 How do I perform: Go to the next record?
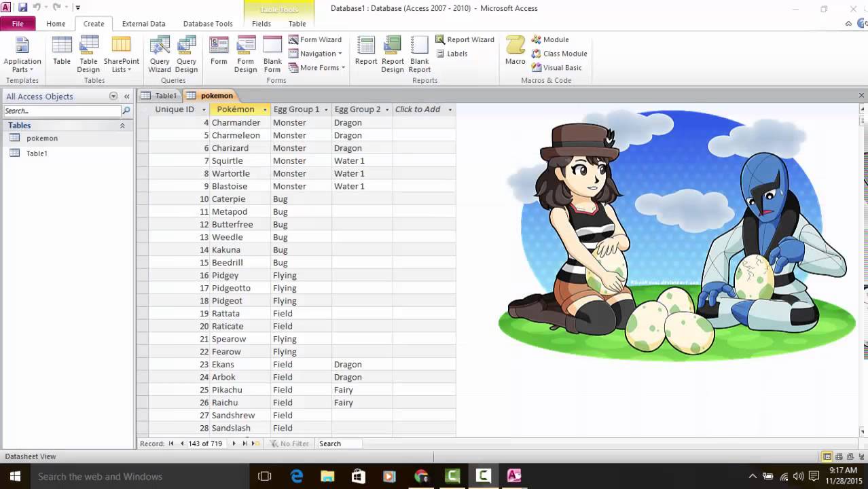pyautogui.click(x=234, y=443)
